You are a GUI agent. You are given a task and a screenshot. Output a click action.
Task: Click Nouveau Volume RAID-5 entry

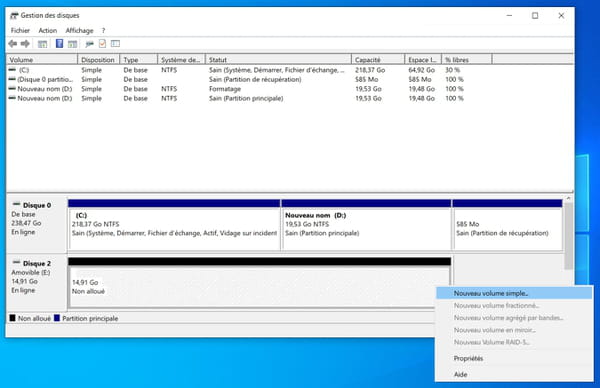(x=514, y=342)
